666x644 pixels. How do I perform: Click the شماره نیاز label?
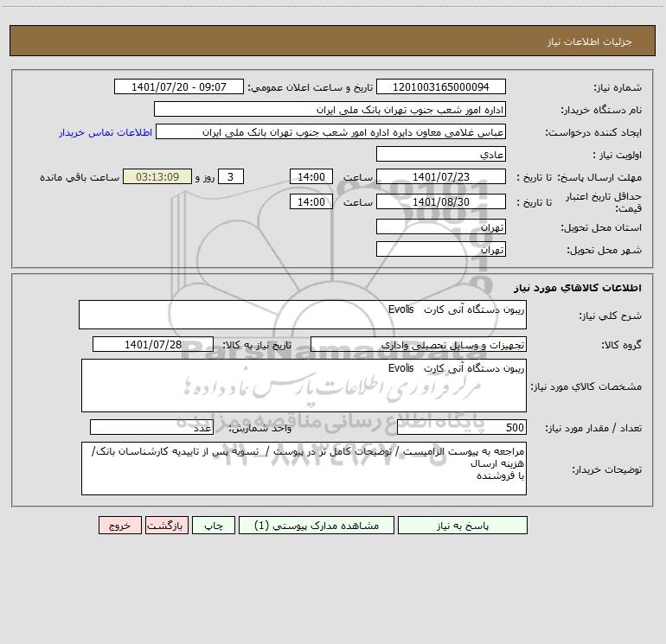coord(618,87)
